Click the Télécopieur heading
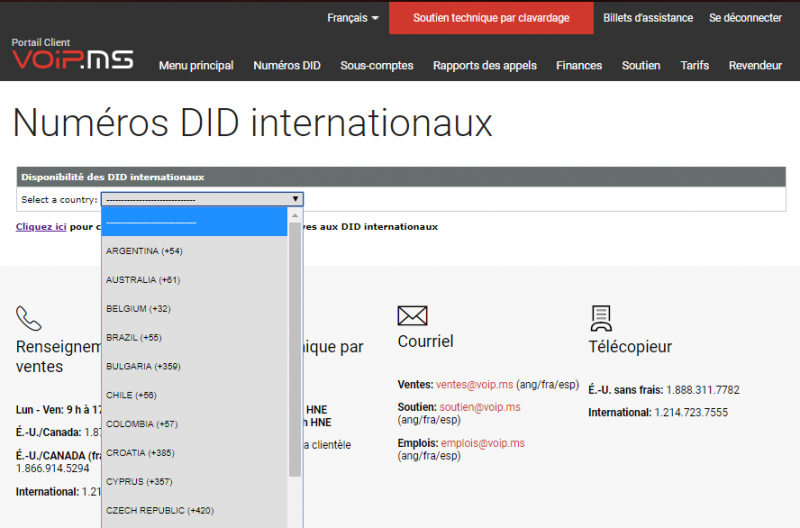 [x=630, y=347]
